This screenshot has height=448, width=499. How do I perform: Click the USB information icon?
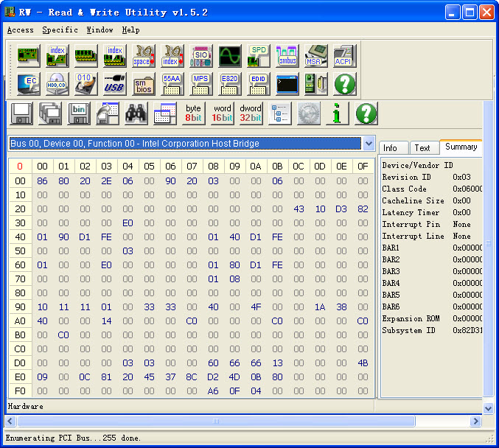coord(114,84)
